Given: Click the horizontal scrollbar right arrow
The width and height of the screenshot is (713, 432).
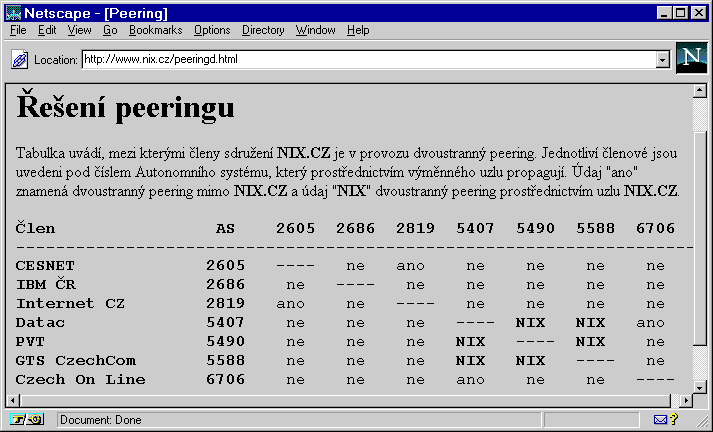Looking at the screenshot, I should pos(686,401).
